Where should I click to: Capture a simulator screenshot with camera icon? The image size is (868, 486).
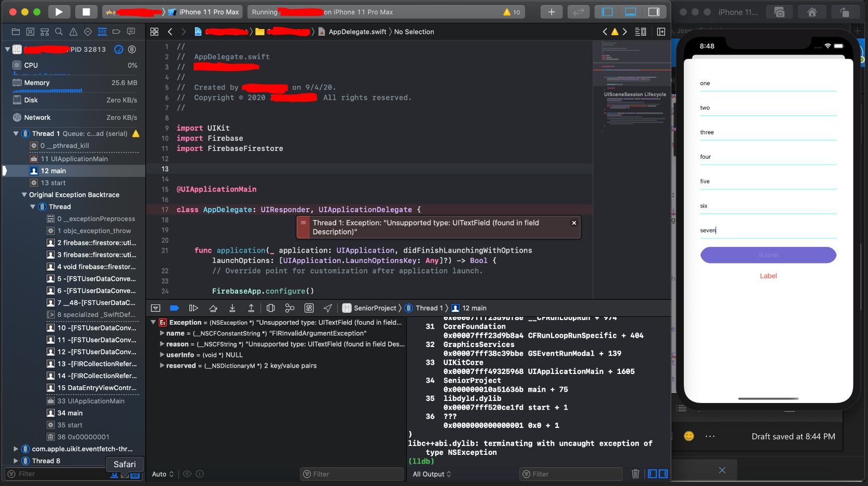(779, 11)
